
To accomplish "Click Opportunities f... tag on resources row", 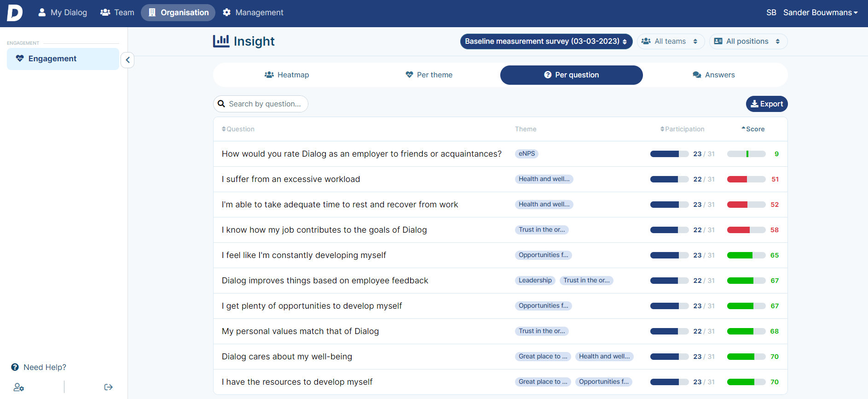I will tap(604, 382).
